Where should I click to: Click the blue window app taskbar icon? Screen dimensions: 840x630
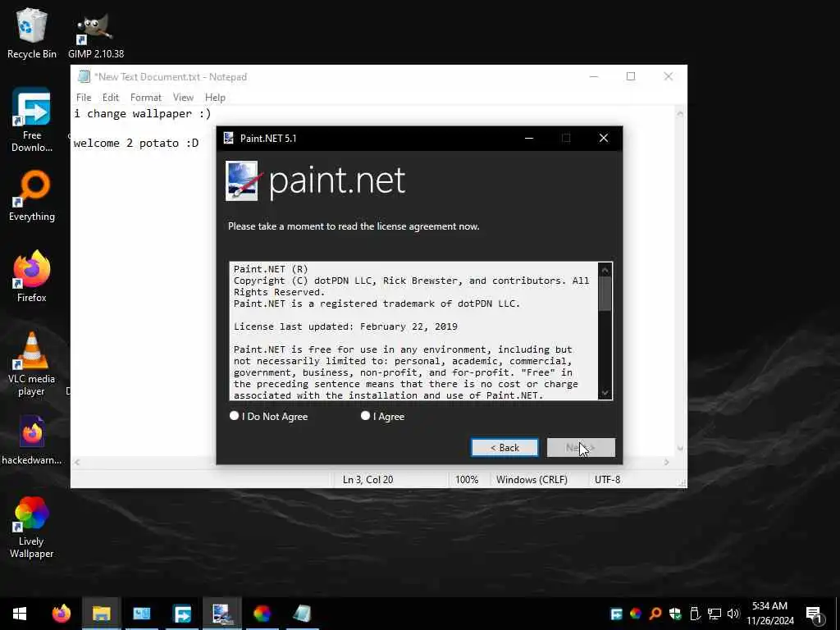click(142, 614)
